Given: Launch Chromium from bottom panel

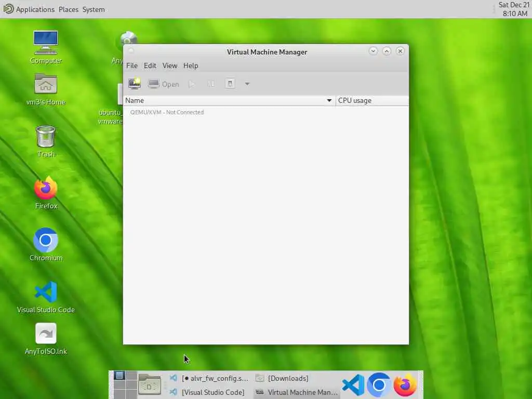Looking at the screenshot, I should pyautogui.click(x=379, y=385).
